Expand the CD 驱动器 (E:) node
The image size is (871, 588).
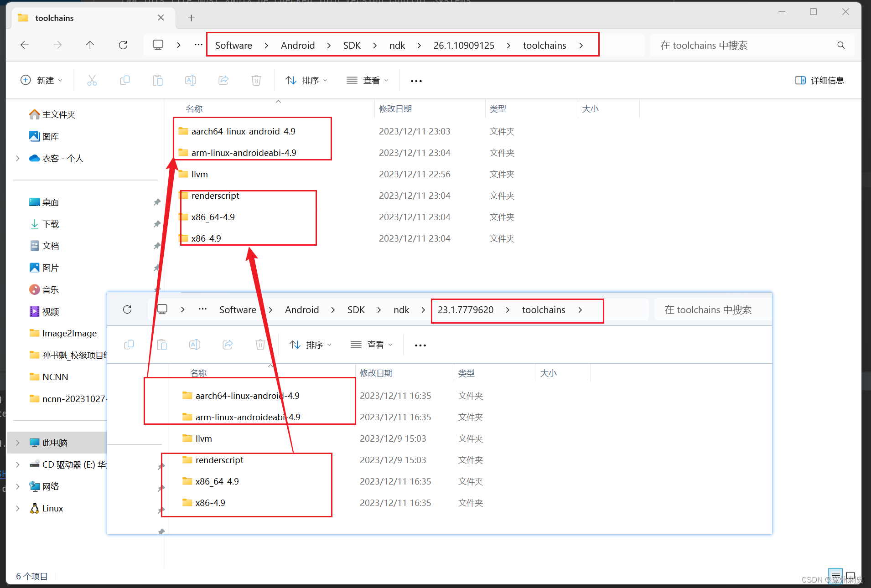pyautogui.click(x=18, y=464)
